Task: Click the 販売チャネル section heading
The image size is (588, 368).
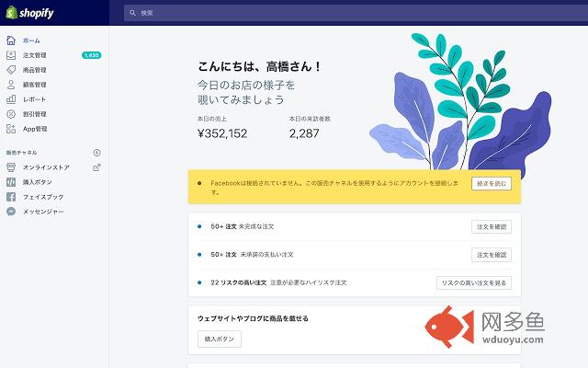Action: (x=22, y=153)
